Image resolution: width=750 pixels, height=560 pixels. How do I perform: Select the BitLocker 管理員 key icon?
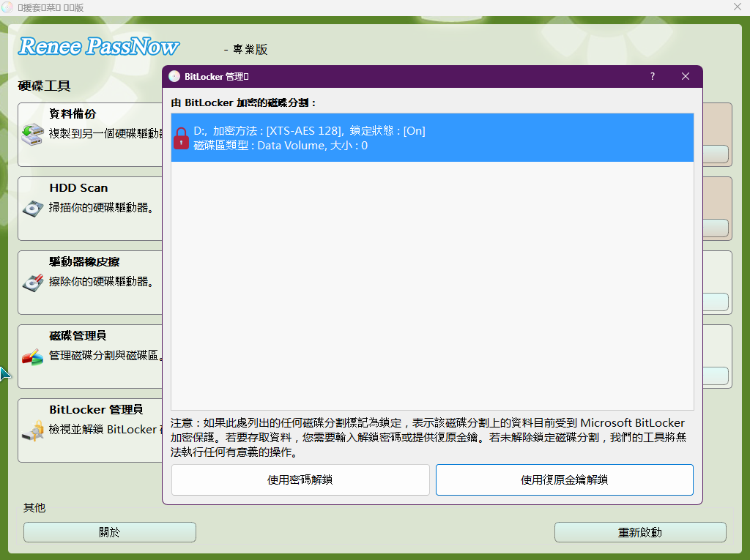tap(32, 431)
